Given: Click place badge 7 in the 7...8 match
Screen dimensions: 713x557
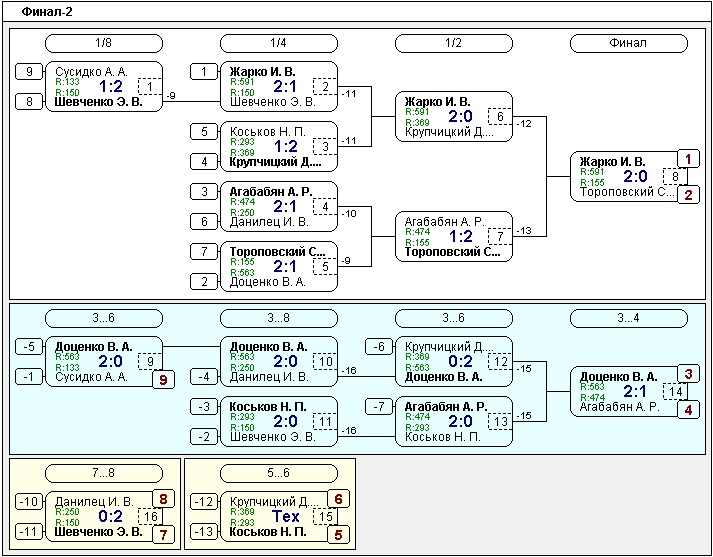Looking at the screenshot, I should pos(163,535).
